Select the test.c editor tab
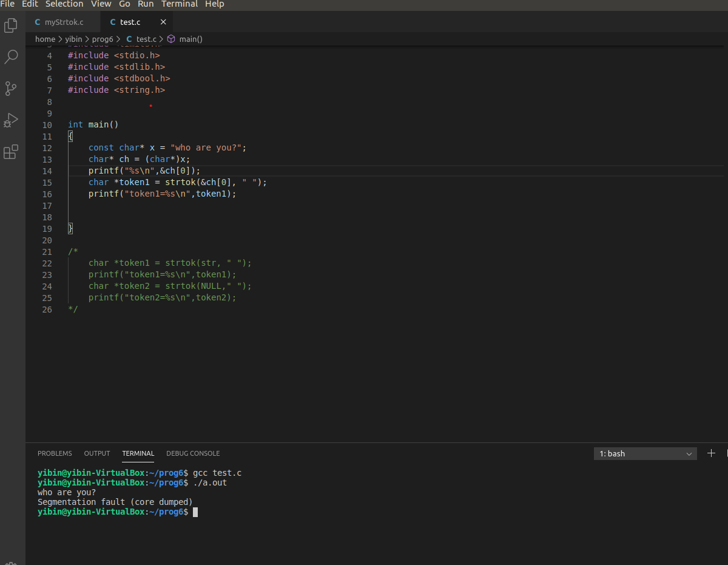This screenshot has height=565, width=728. point(137,22)
